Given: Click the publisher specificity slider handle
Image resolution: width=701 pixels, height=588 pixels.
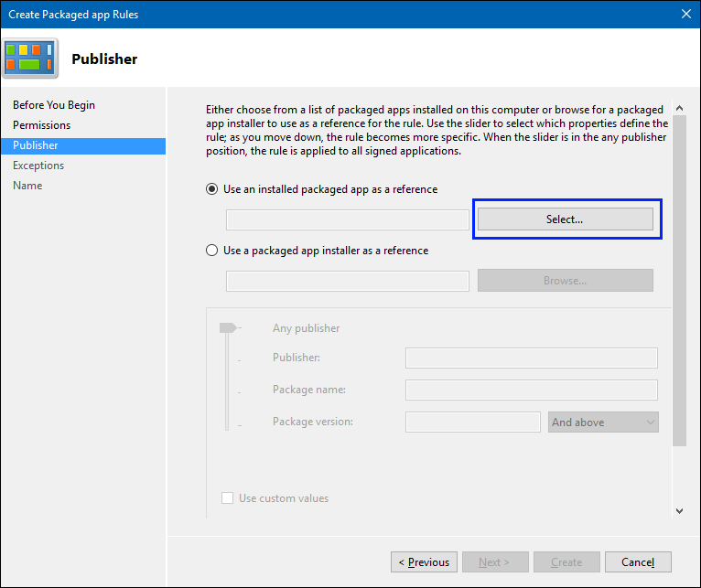Looking at the screenshot, I should click(227, 328).
